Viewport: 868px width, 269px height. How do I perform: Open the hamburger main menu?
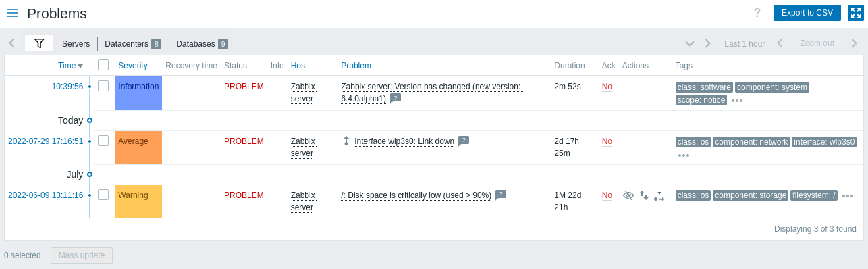[x=12, y=13]
